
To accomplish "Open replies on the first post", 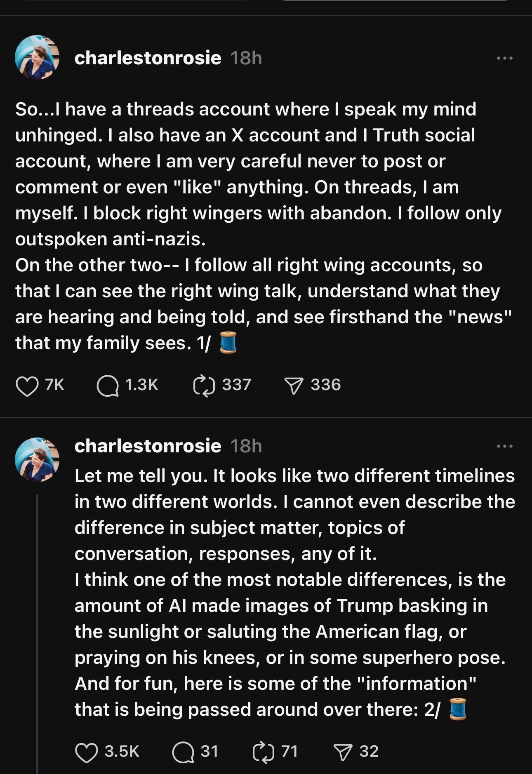I will (x=108, y=386).
